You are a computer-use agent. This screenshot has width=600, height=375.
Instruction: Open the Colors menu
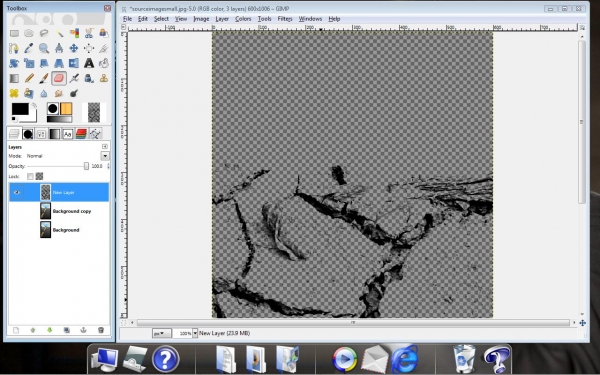243,19
